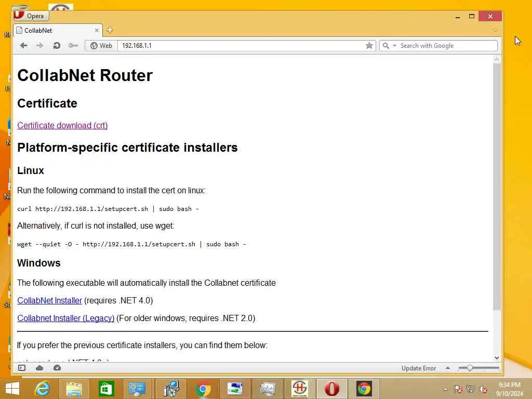Open Control Panel taskbar icon

(137, 389)
